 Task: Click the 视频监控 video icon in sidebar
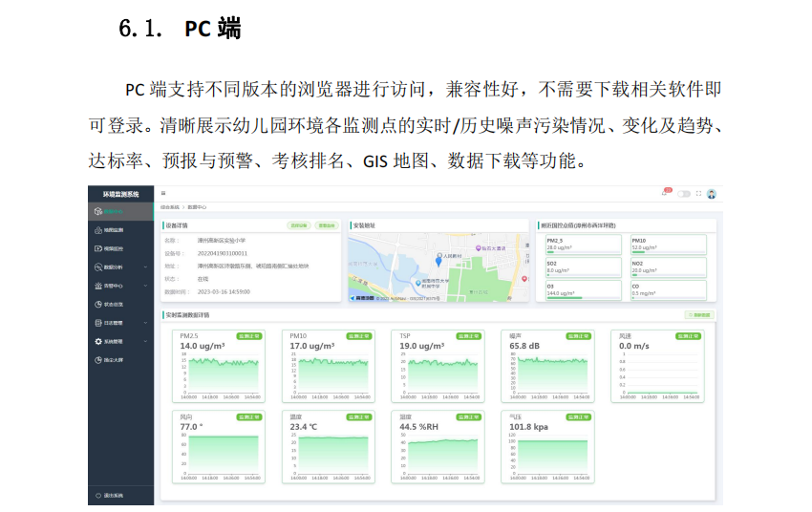[x=98, y=248]
